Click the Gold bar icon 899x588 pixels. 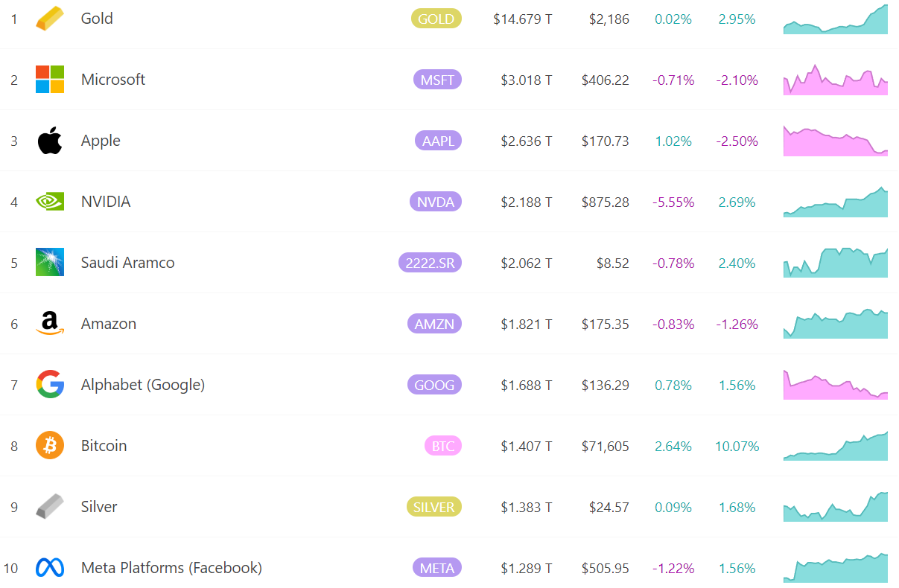(50, 19)
